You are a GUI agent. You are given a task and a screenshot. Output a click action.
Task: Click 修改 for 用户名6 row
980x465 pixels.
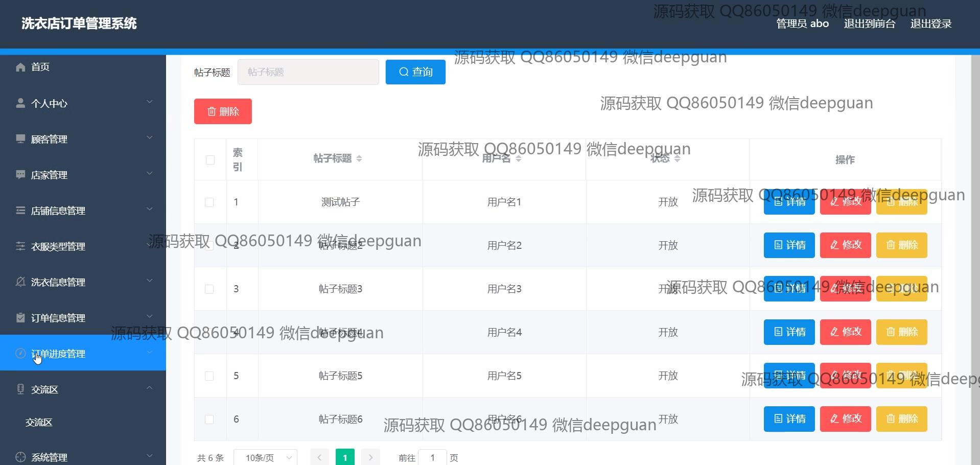(x=845, y=419)
